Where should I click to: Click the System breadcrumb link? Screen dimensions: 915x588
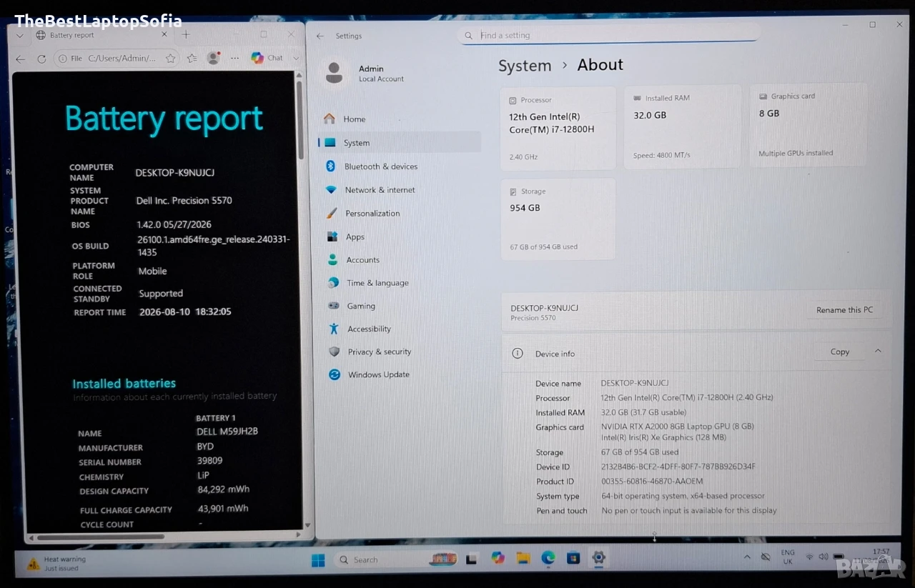click(x=525, y=66)
